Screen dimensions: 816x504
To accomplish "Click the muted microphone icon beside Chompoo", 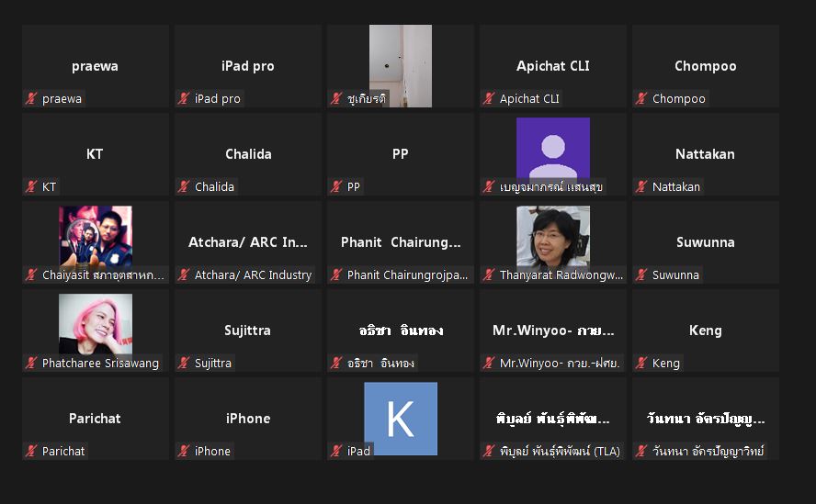I will [x=641, y=98].
